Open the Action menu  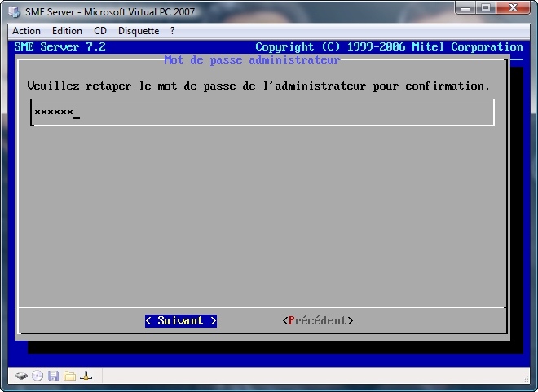pyautogui.click(x=26, y=31)
